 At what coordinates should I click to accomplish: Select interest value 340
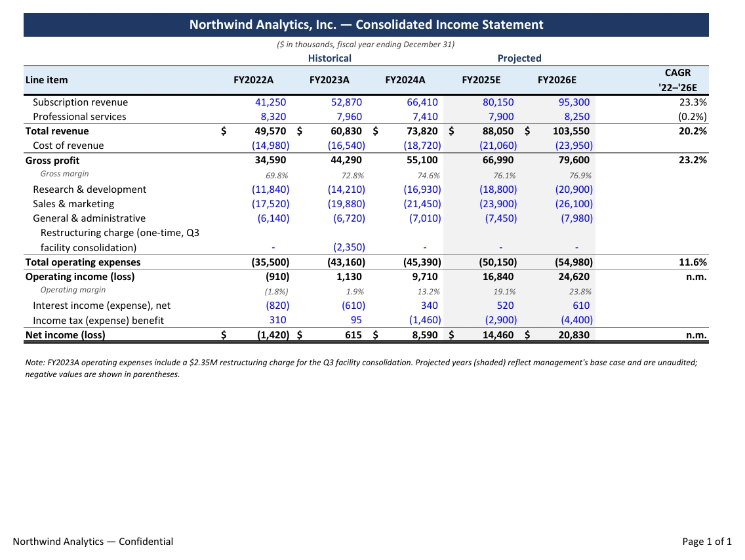click(429, 306)
